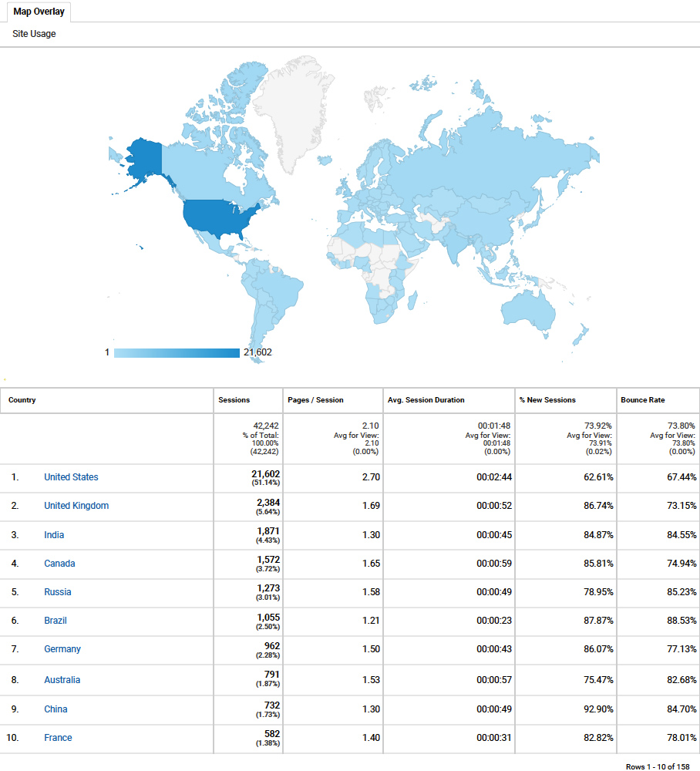This screenshot has height=771, width=700.
Task: Sort by % New Sessions header
Action: point(547,400)
